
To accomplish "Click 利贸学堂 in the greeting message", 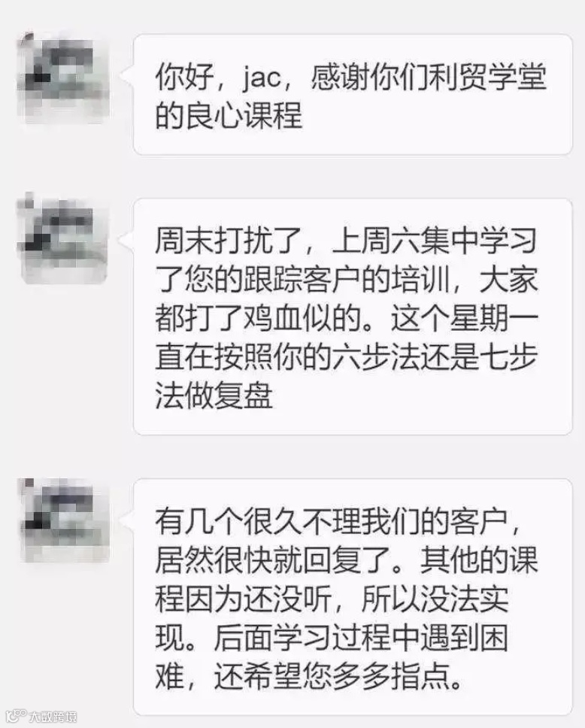I will click(x=487, y=77).
